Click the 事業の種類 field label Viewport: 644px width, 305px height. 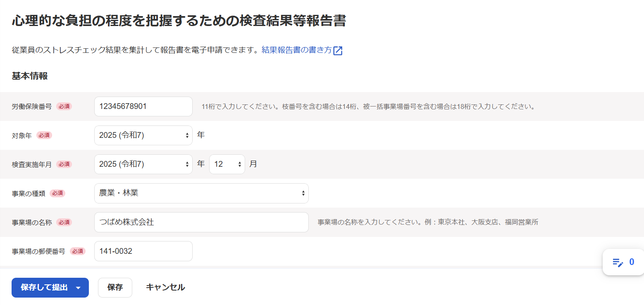coord(29,193)
